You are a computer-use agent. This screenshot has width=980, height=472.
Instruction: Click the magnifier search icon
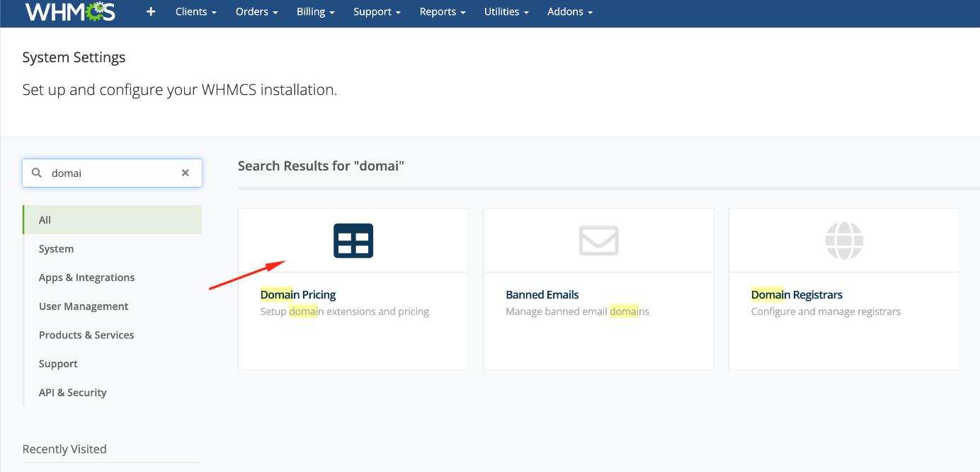[x=37, y=173]
